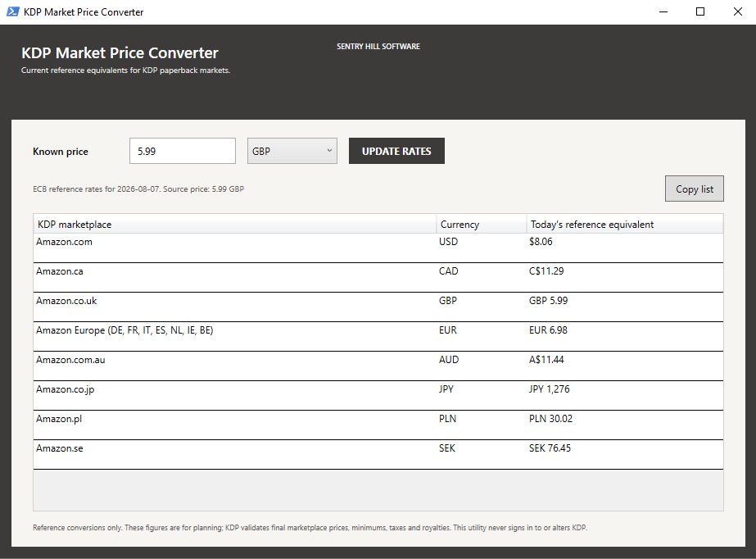756x559 pixels.
Task: Click the app icon in title bar
Action: [12, 11]
